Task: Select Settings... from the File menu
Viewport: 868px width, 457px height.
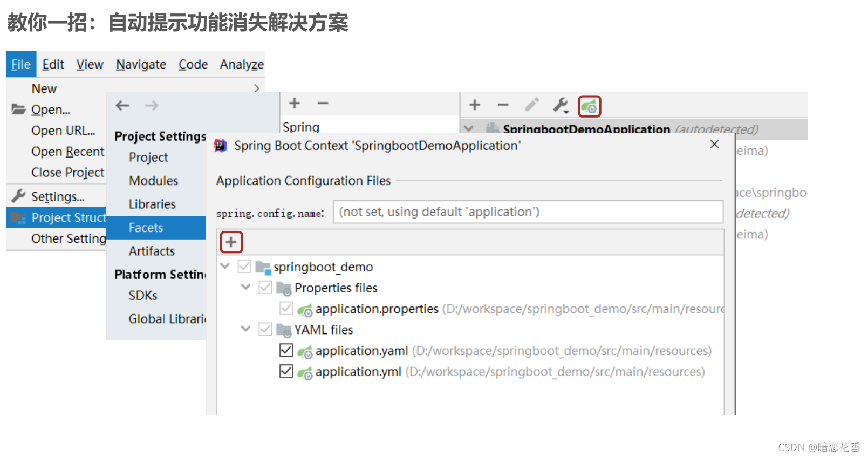Action: (57, 197)
